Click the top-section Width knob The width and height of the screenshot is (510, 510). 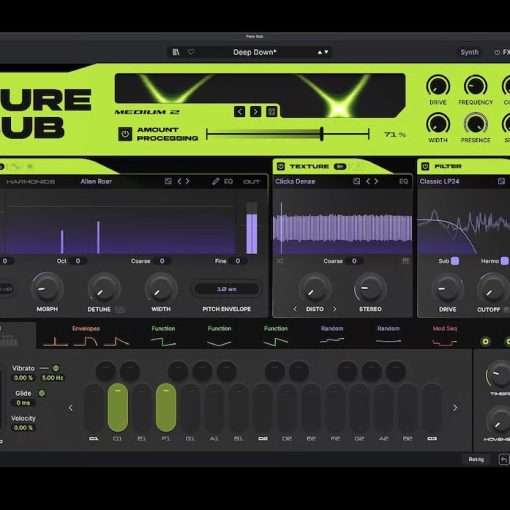click(438, 124)
